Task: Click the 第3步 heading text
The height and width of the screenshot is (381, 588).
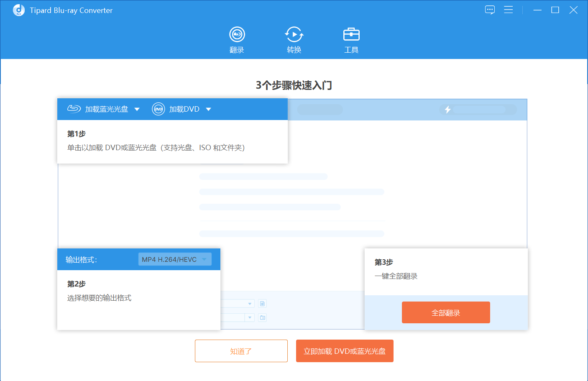Action: click(x=384, y=262)
